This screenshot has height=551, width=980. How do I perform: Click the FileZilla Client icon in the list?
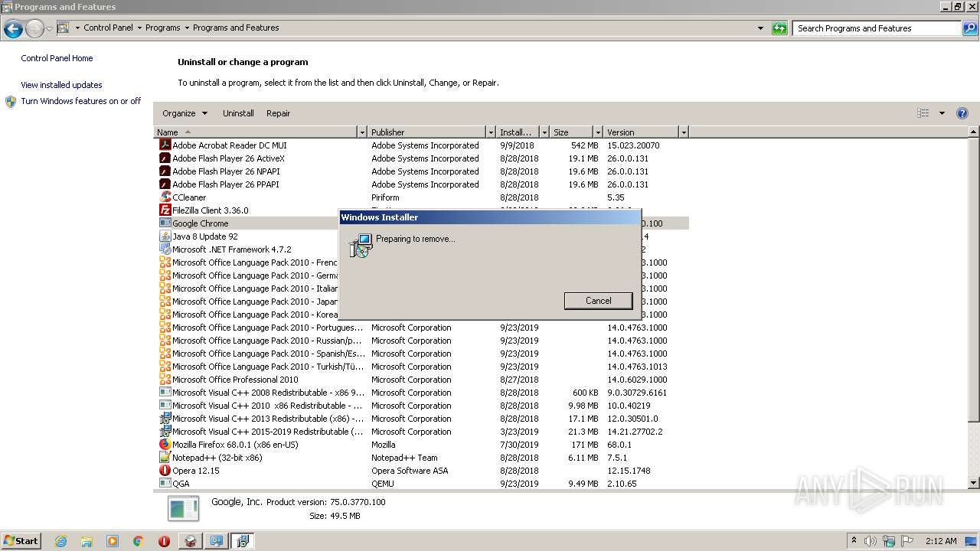tap(165, 210)
